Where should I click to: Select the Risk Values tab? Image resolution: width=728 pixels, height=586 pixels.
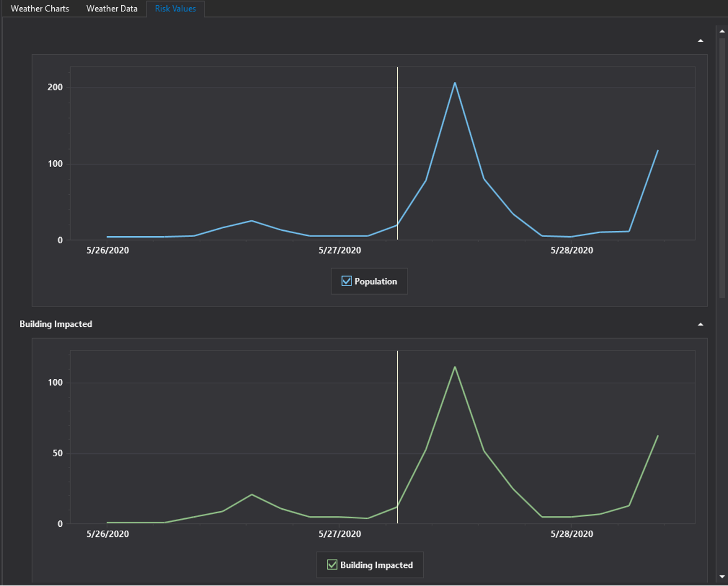[x=176, y=9]
